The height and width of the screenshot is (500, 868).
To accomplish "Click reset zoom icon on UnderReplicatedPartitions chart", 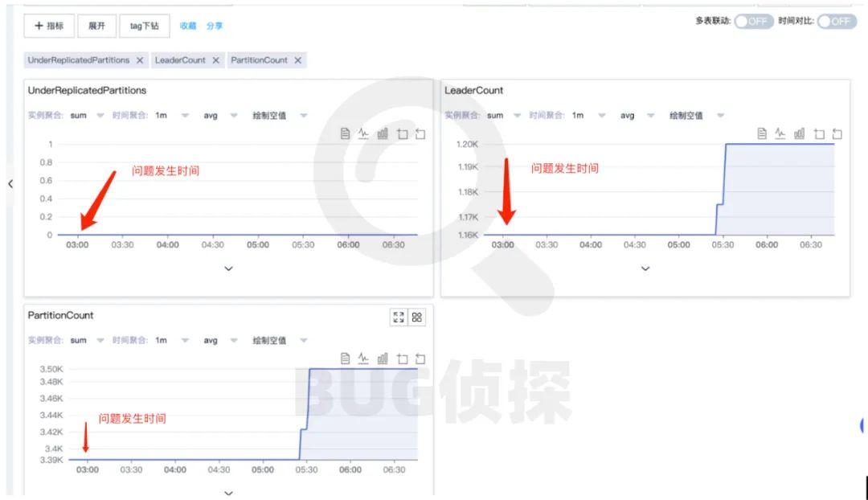I will [x=421, y=134].
